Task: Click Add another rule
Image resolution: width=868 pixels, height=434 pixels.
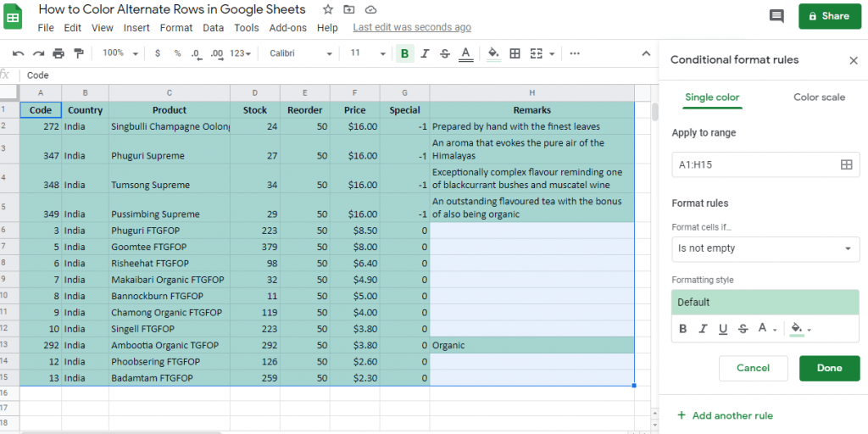Action: click(726, 415)
